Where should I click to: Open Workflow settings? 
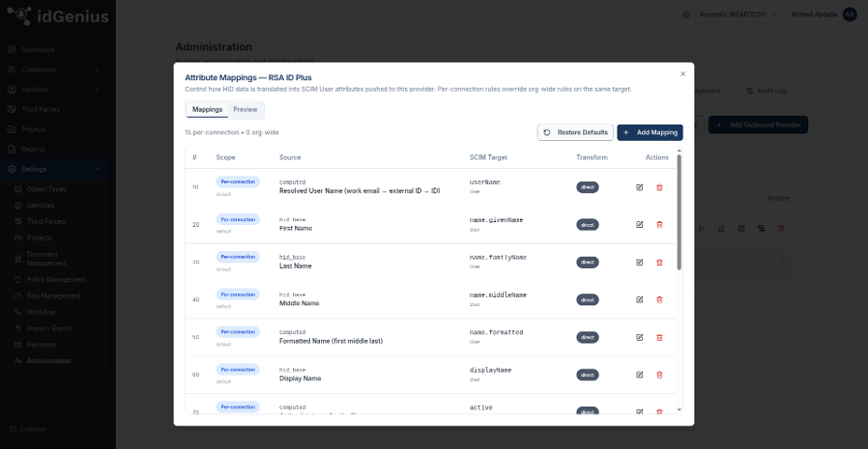(41, 313)
